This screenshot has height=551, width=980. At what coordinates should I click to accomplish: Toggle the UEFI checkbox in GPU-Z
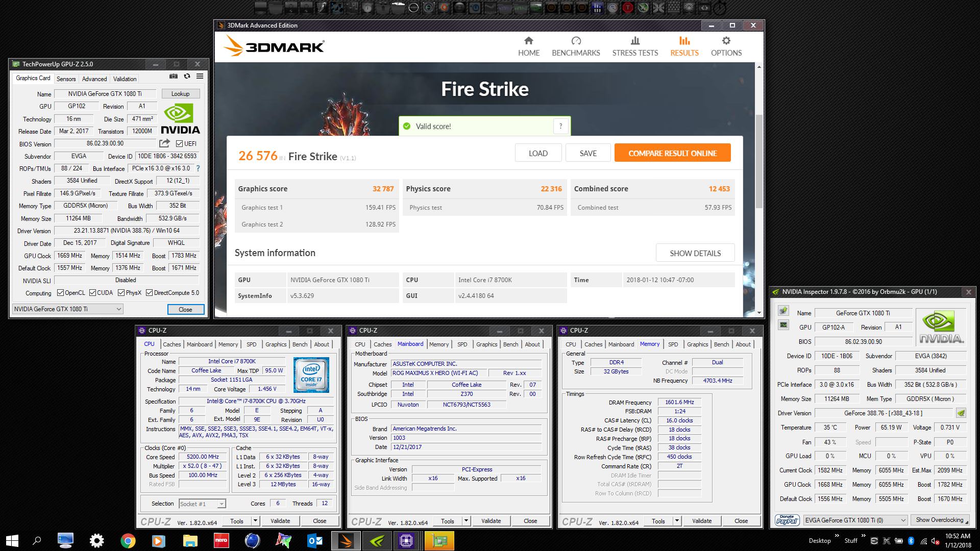click(x=180, y=144)
